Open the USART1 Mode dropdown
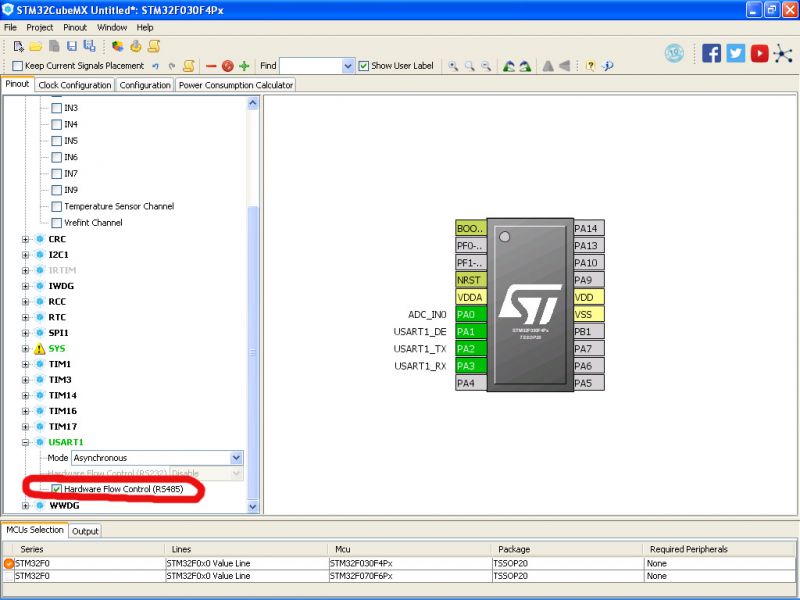 point(236,457)
